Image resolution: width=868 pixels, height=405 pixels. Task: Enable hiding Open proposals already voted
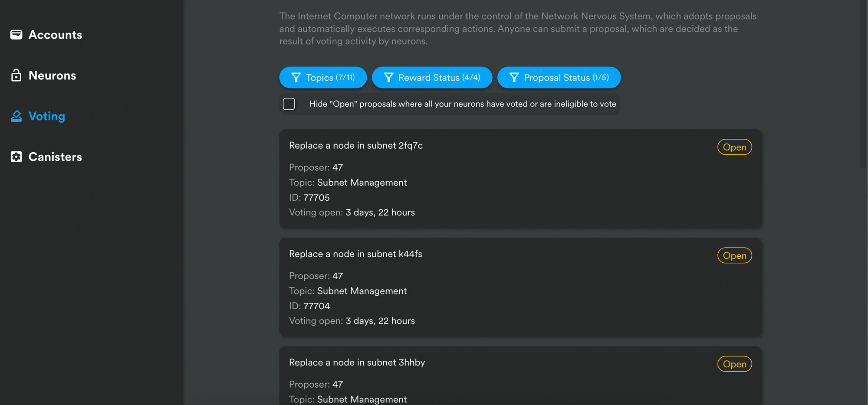pyautogui.click(x=289, y=104)
